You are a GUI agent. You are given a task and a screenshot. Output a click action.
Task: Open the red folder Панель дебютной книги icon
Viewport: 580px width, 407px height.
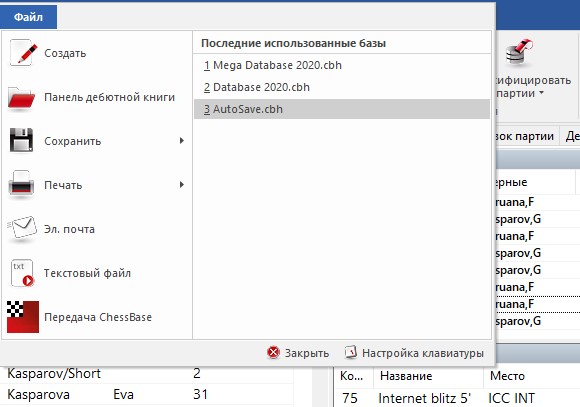pyautogui.click(x=21, y=97)
